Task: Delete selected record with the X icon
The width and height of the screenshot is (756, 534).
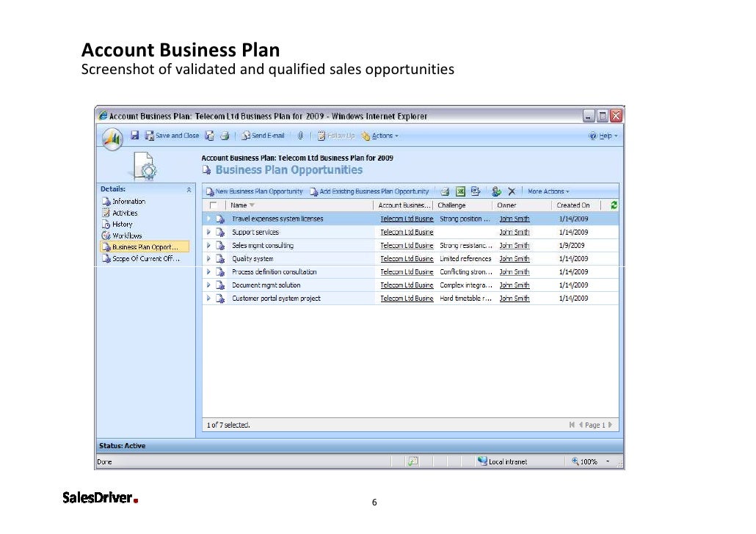Action: click(512, 191)
